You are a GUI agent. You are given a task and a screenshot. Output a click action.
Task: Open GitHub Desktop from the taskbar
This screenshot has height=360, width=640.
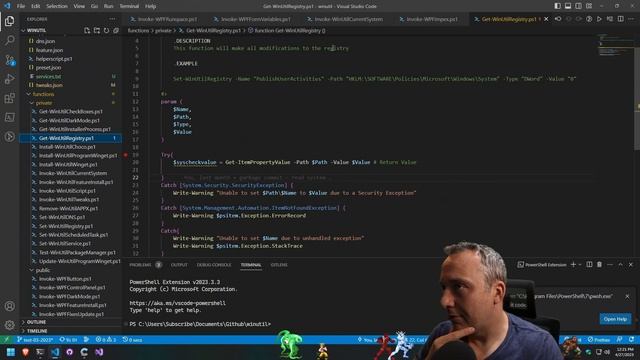point(69,352)
